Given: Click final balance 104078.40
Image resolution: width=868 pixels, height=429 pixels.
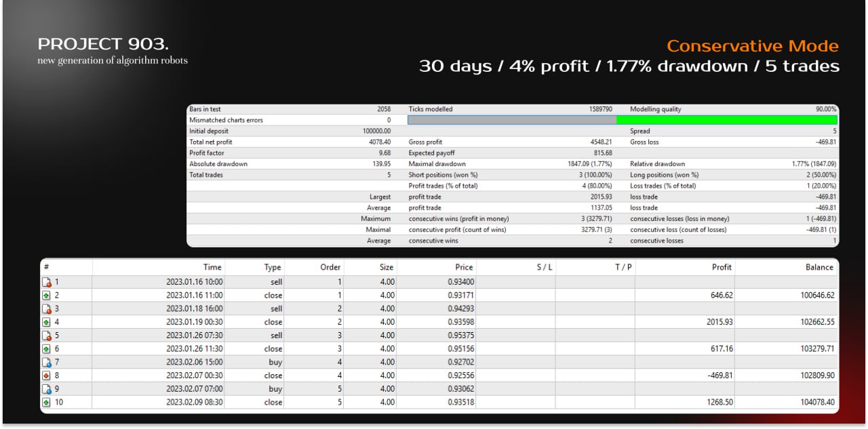Looking at the screenshot, I should [818, 403].
